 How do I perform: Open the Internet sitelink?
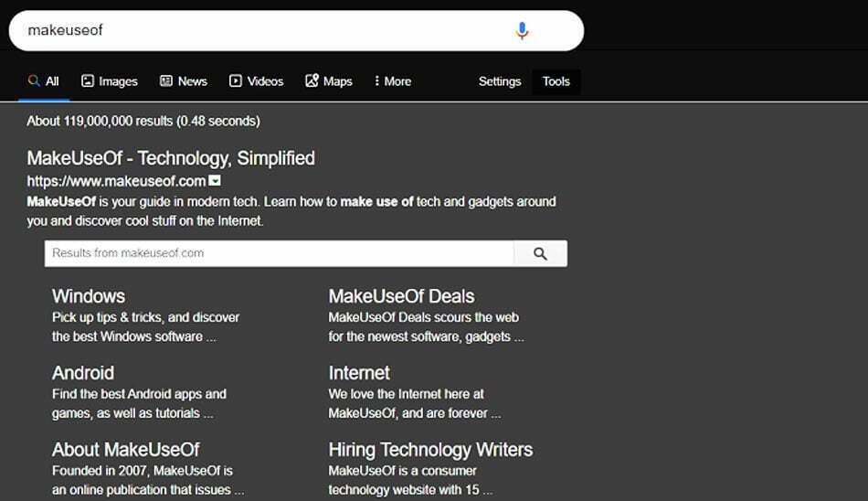click(359, 373)
